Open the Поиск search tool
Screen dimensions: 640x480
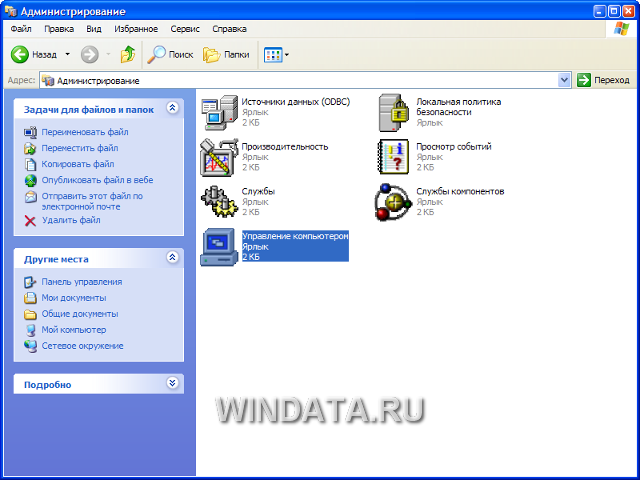(x=170, y=54)
